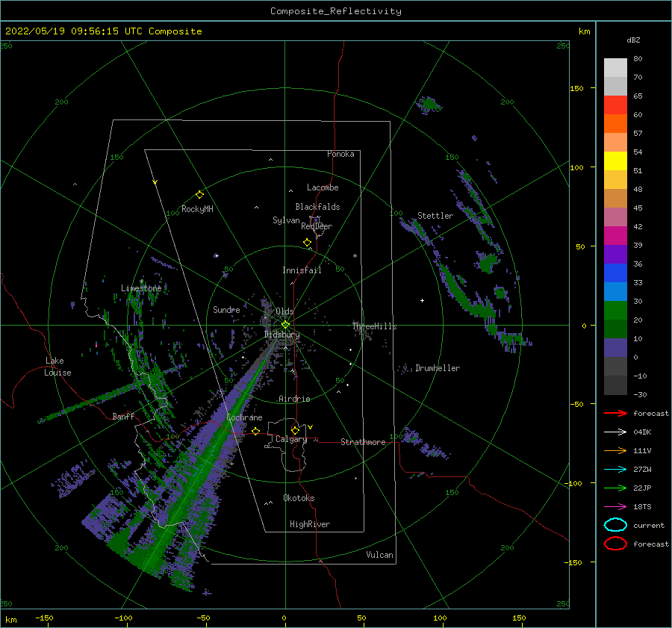Click the Composite_Reflectivity title text
The image size is (672, 628).
335,11
